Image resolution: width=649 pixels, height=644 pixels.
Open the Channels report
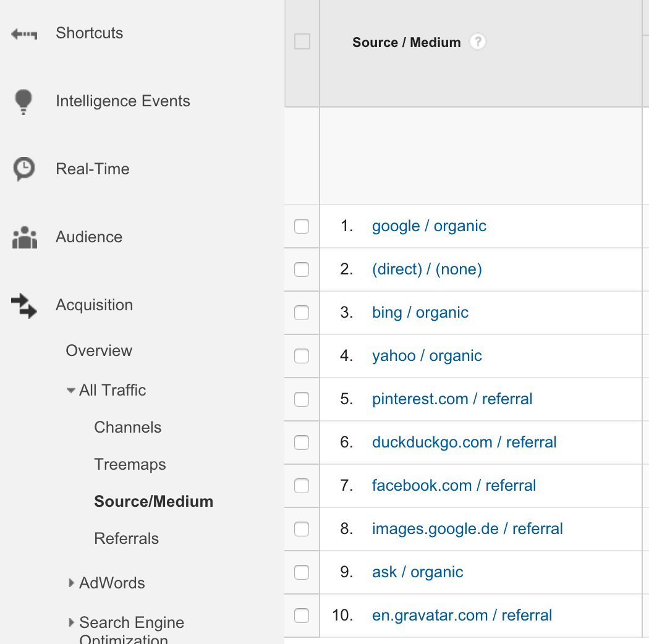click(x=128, y=427)
